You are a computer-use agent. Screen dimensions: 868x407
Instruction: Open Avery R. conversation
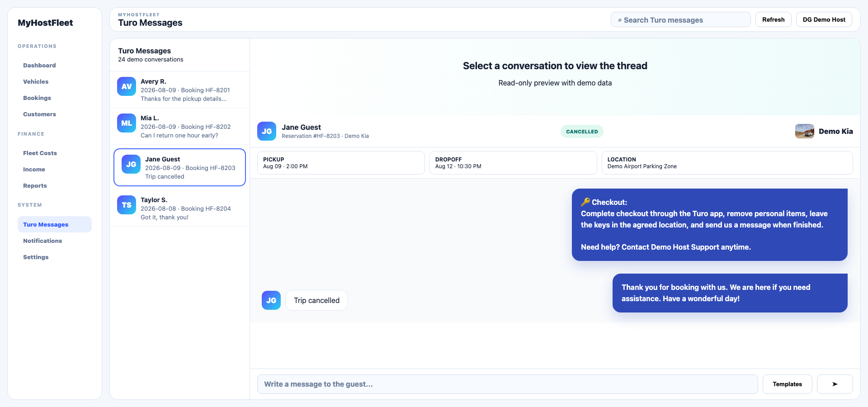[179, 90]
